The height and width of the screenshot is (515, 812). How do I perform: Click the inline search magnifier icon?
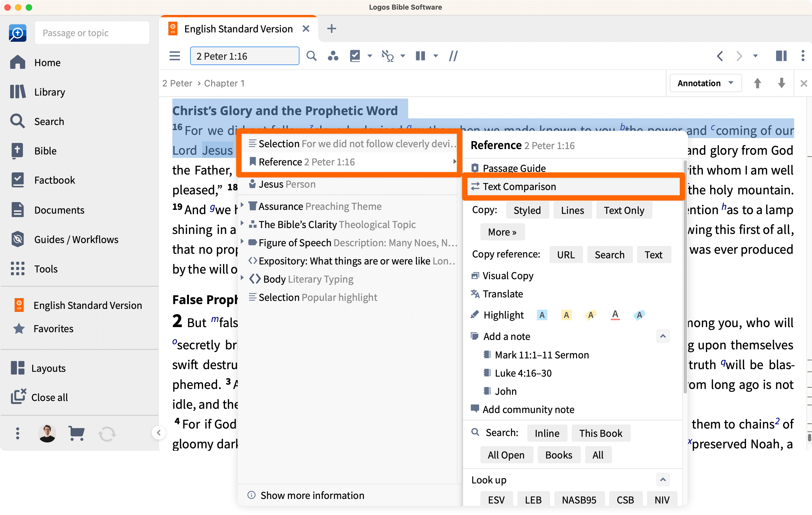311,56
